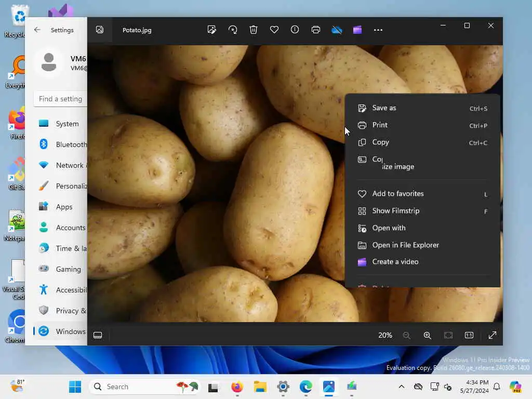Select the Recycle Bin desktop icon
The width and height of the screenshot is (532, 399).
pyautogui.click(x=15, y=21)
